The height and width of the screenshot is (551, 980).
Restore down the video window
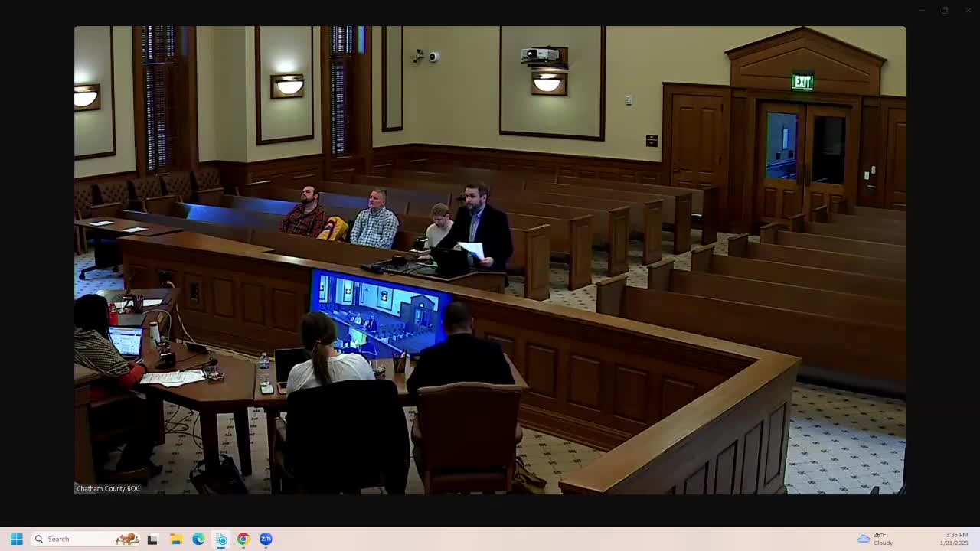[x=945, y=10]
